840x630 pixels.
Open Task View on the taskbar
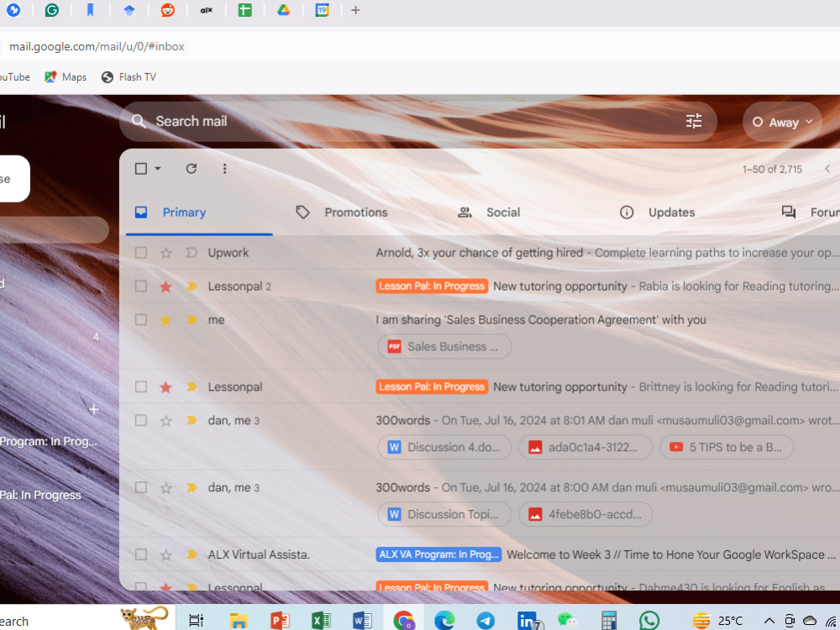[x=196, y=621]
